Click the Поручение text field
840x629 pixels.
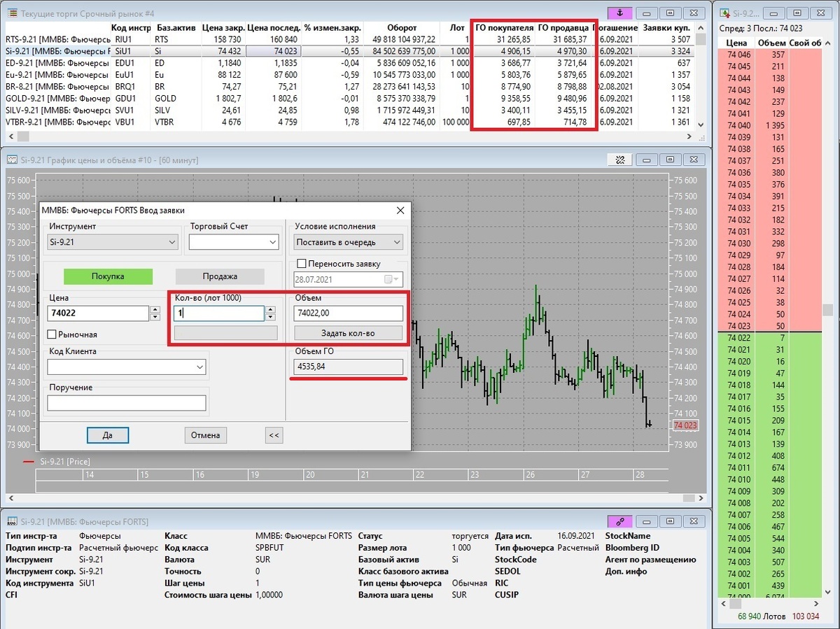127,403
